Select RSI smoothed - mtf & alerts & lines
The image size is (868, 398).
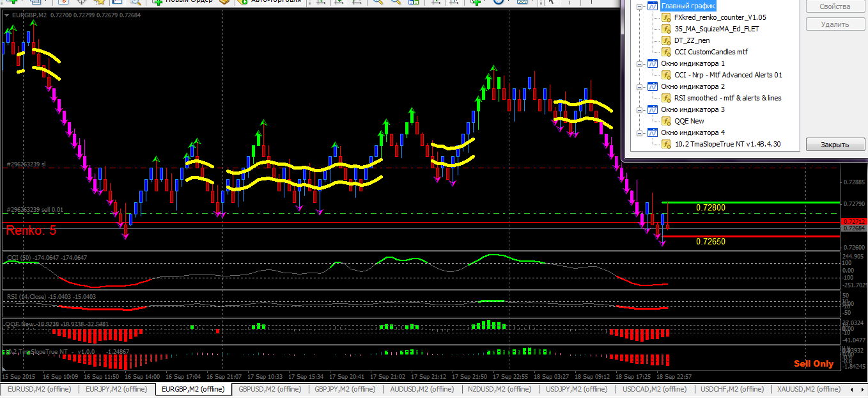[x=727, y=98]
